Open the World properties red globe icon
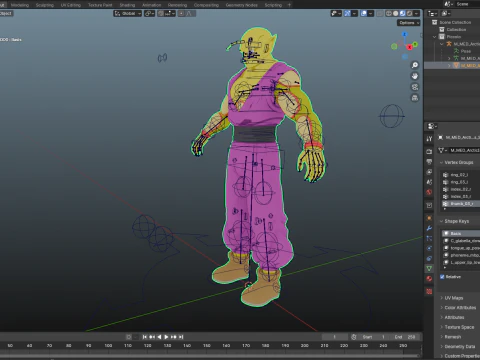 tap(429, 192)
